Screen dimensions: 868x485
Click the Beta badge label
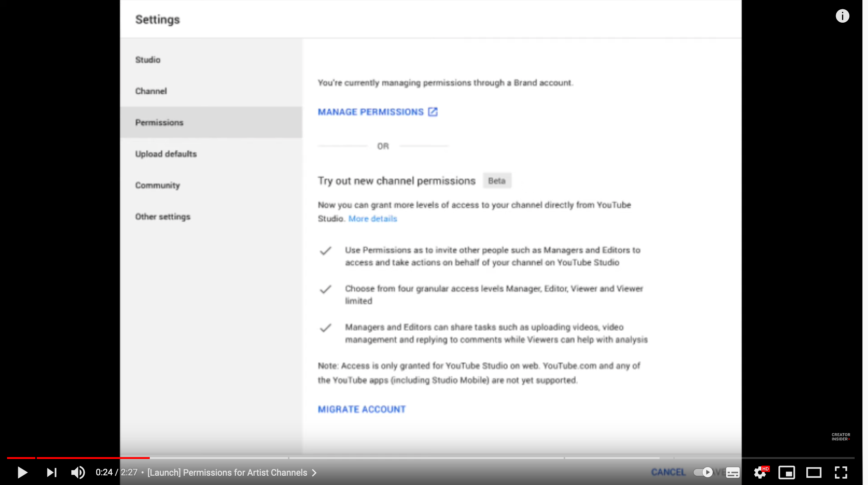coord(497,181)
